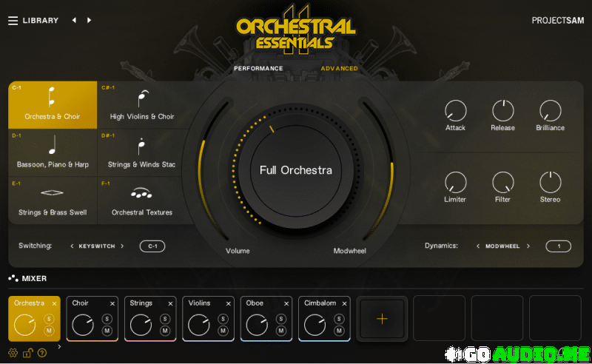Add a new mixer layer slot
The height and width of the screenshot is (364, 592).
click(382, 319)
